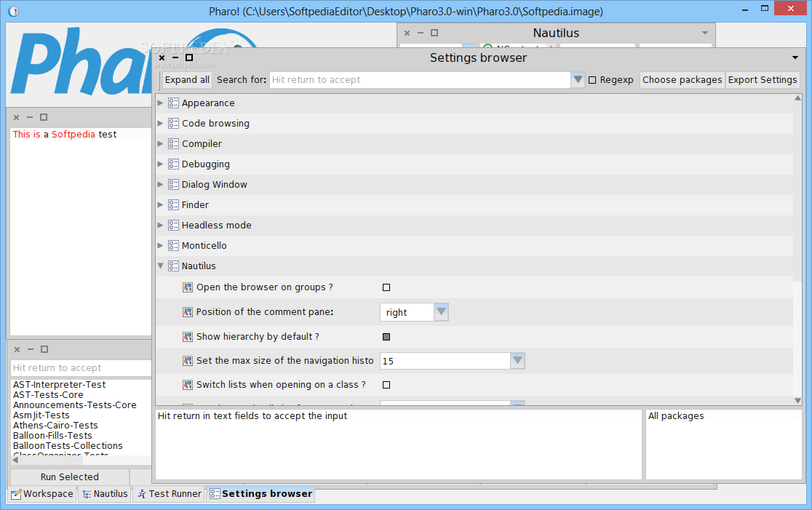Open the search history dropdown arrow
The height and width of the screenshot is (510, 812).
click(578, 80)
